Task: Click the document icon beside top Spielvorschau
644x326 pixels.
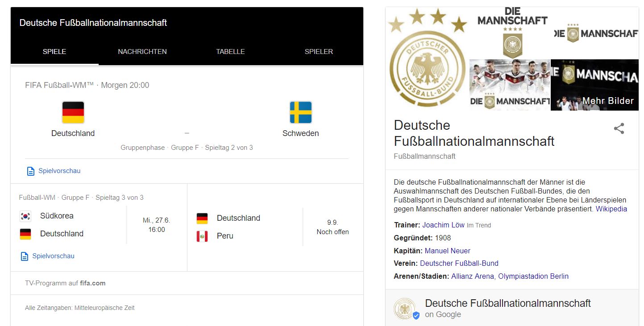Action: 31,171
